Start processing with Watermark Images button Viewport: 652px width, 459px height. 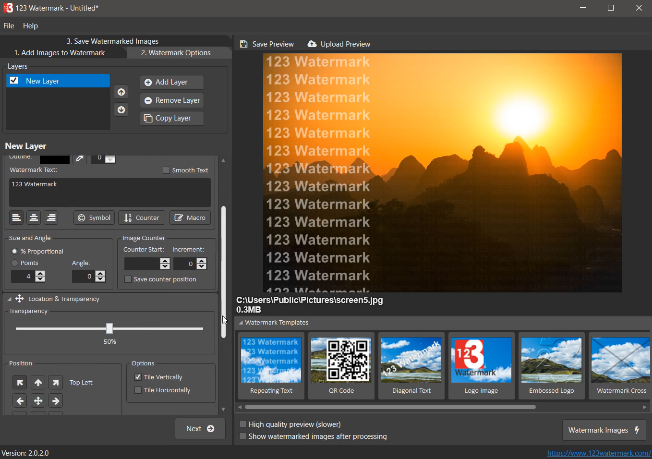tap(604, 430)
